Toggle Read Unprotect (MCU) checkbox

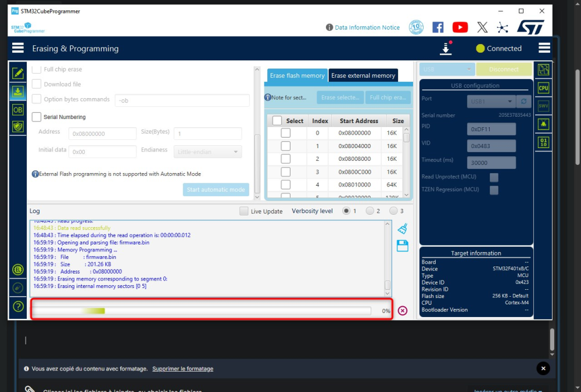[x=494, y=177]
